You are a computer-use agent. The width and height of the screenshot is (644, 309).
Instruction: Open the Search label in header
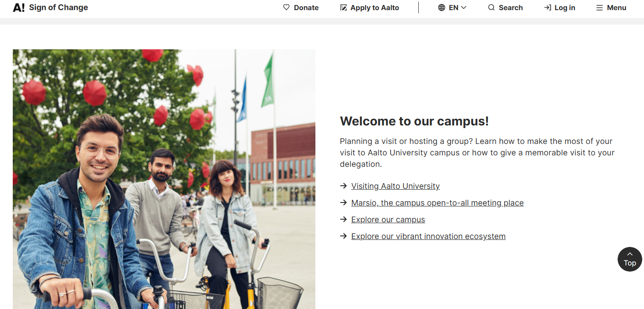click(x=511, y=7)
